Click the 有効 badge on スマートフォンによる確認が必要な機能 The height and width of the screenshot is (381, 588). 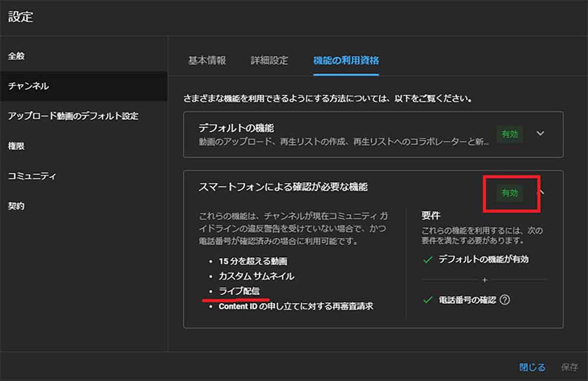point(510,193)
